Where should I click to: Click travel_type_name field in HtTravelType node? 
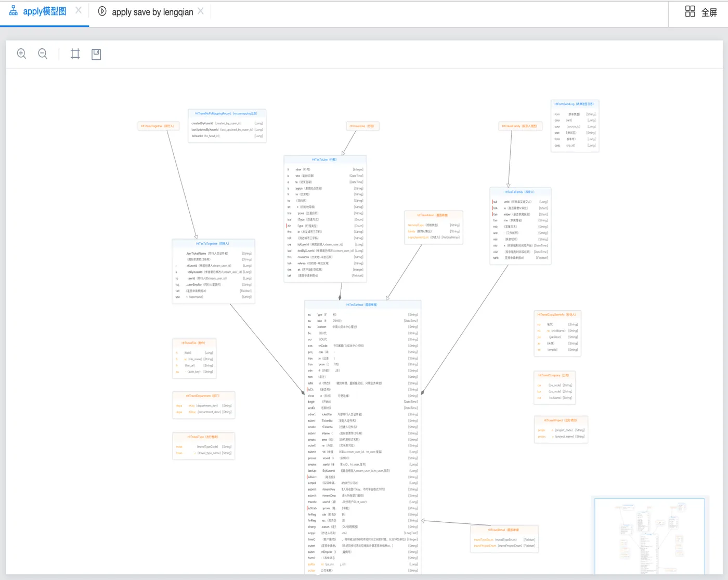[x=204, y=453]
